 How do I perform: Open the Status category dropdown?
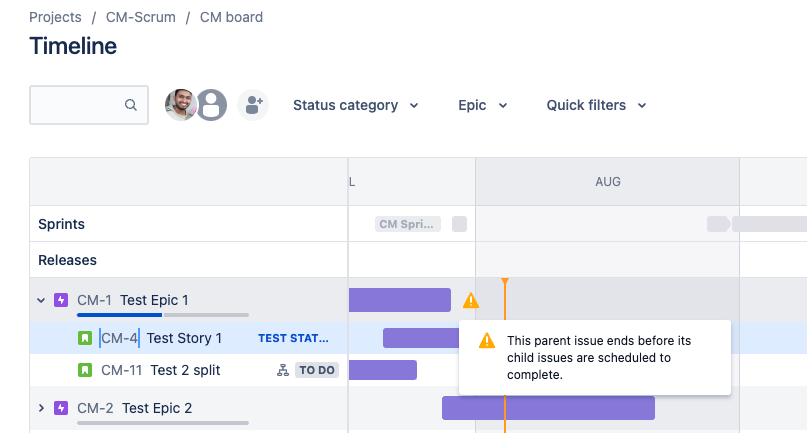click(x=355, y=105)
